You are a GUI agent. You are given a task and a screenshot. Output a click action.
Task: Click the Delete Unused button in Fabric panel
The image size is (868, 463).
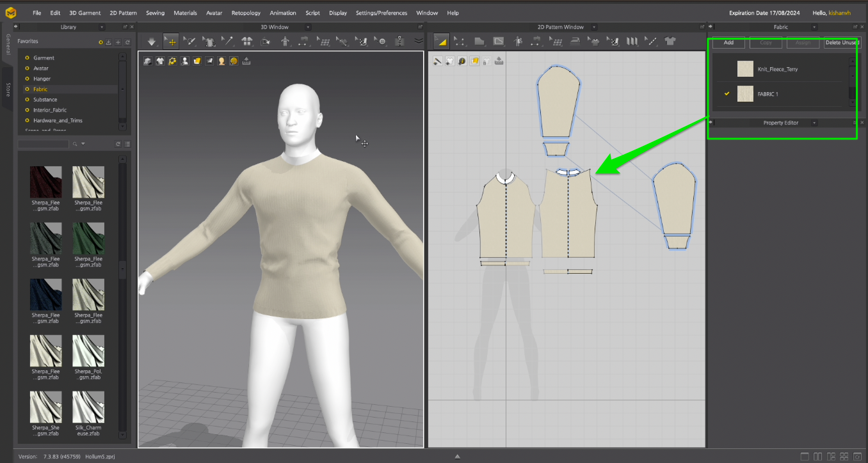(x=842, y=43)
